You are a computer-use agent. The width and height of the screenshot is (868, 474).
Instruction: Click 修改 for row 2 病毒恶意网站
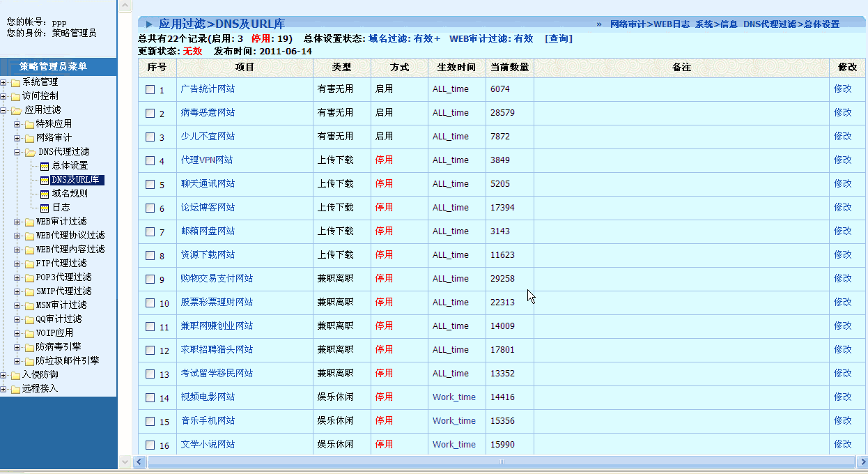tap(842, 112)
